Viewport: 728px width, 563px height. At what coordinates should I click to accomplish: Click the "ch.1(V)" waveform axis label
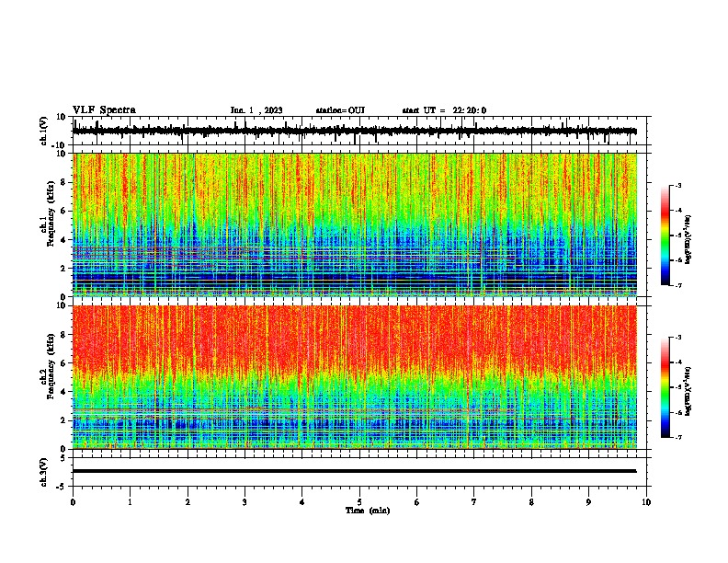44,131
